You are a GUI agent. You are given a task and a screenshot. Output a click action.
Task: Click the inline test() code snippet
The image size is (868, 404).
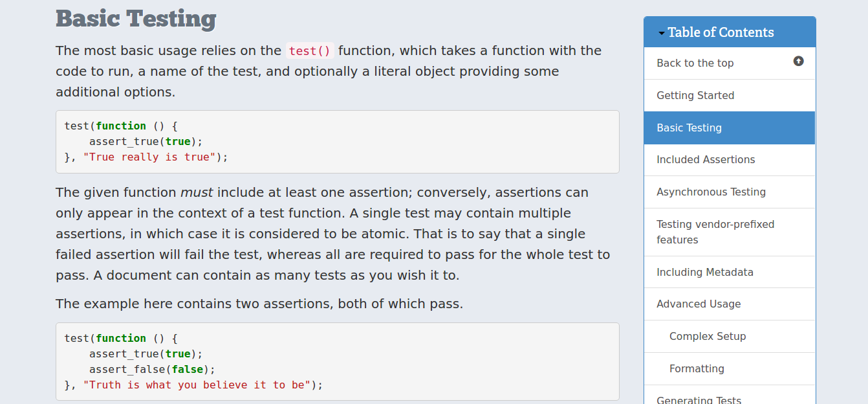(310, 50)
